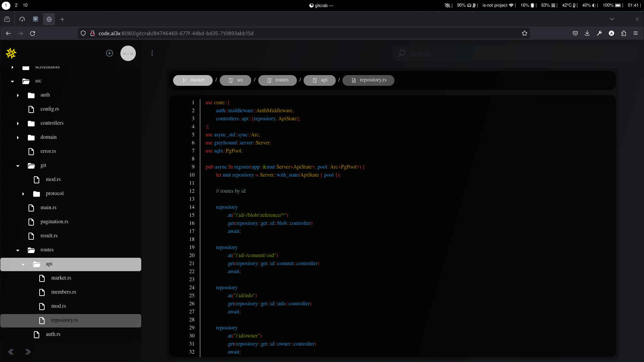644x362 pixels.
Task: Click the file icon beside repository.rs breadcrumb
Action: point(354,80)
